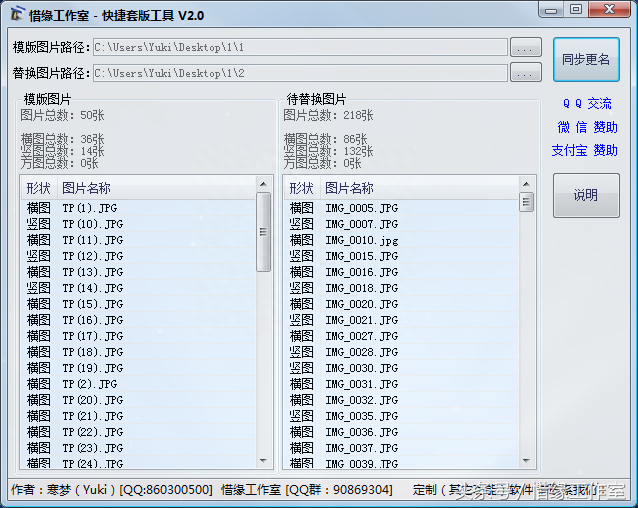Open the 说明 help button
Screen dimensions: 638x508
click(x=586, y=195)
